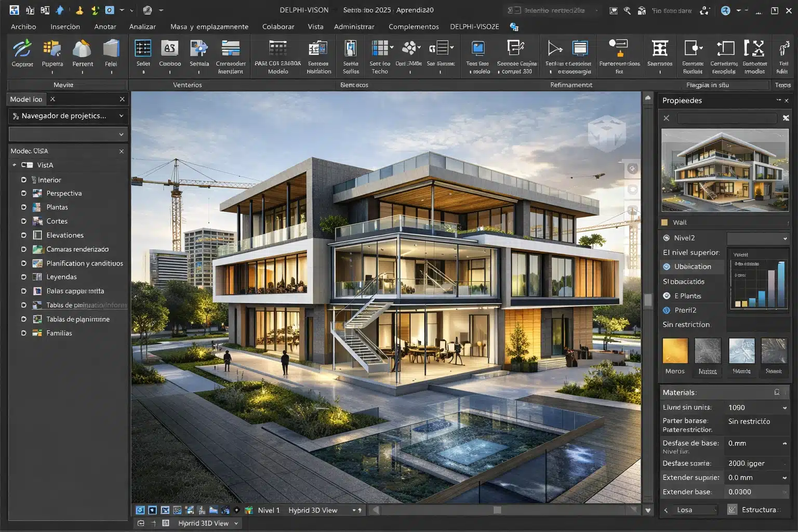This screenshot has height=532, width=798.
Task: Switch to the Masa y emplazamiento ribbon tab
Action: (x=209, y=26)
